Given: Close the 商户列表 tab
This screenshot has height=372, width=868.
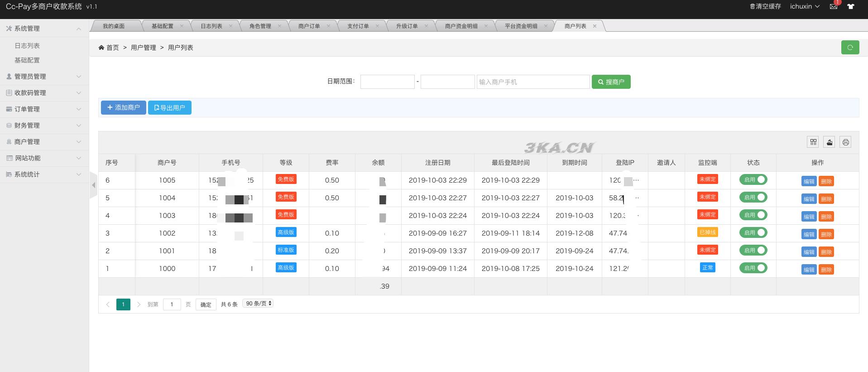Looking at the screenshot, I should point(595,26).
